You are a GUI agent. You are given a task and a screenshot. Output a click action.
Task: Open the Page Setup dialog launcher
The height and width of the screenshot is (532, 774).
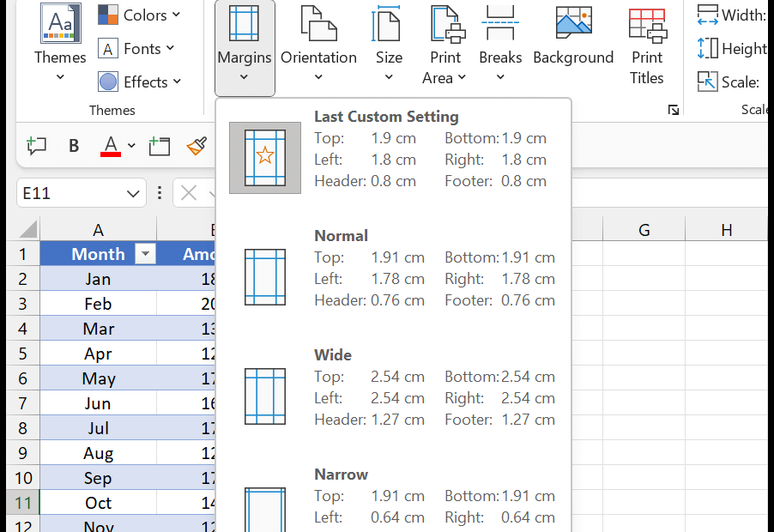tap(674, 110)
